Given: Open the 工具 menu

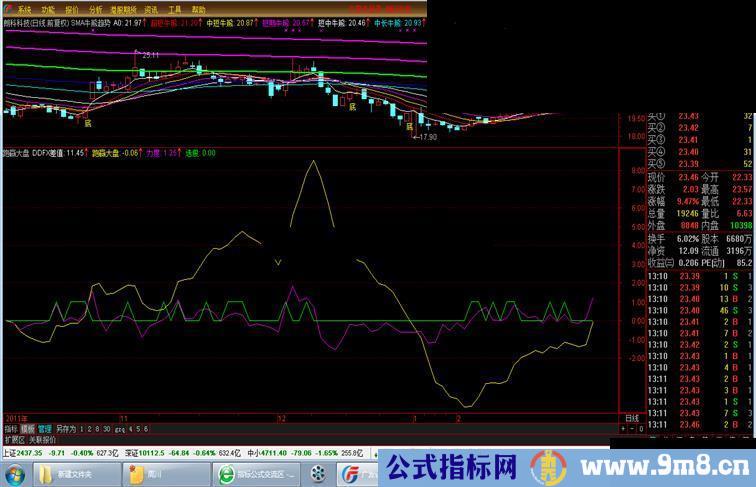Looking at the screenshot, I should click(x=175, y=8).
